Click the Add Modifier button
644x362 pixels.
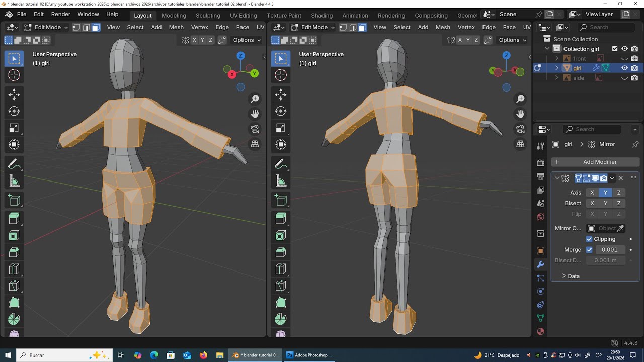[x=596, y=162]
